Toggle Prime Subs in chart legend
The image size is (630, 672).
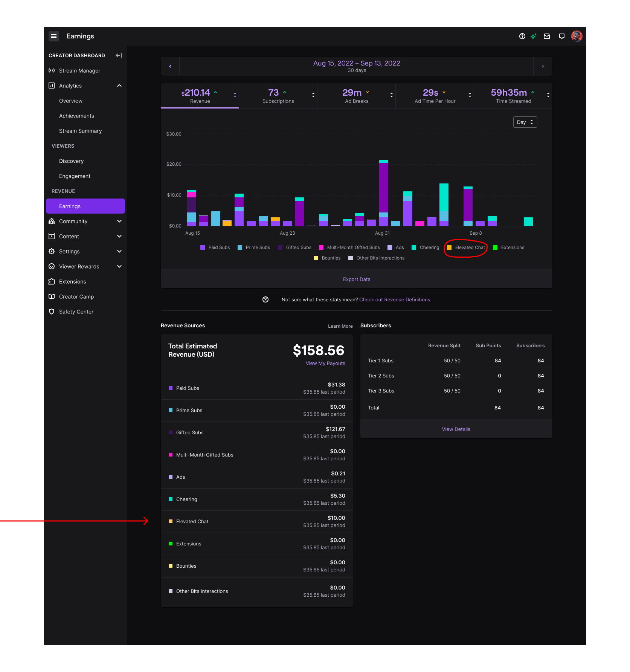pyautogui.click(x=254, y=247)
